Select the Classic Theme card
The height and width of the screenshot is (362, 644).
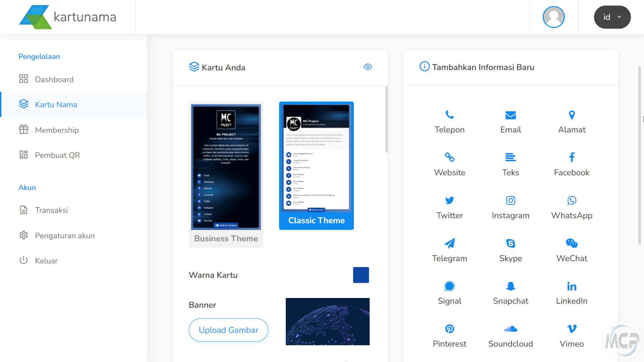[316, 166]
